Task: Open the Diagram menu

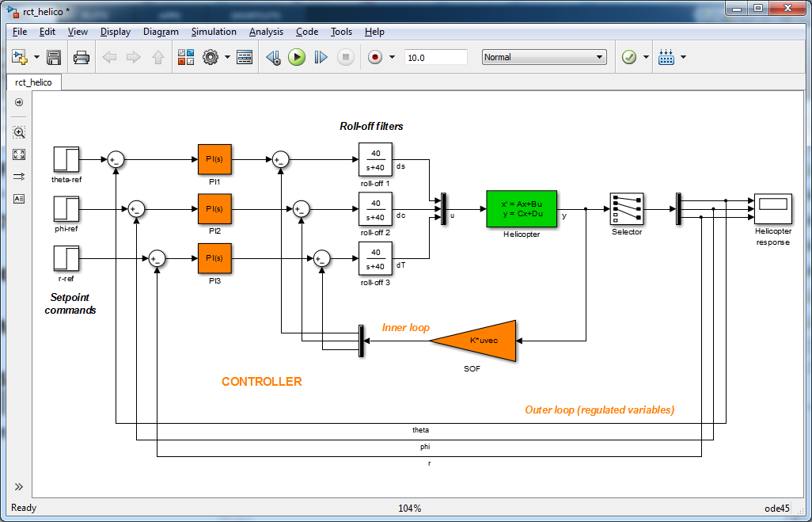Action: pos(161,32)
